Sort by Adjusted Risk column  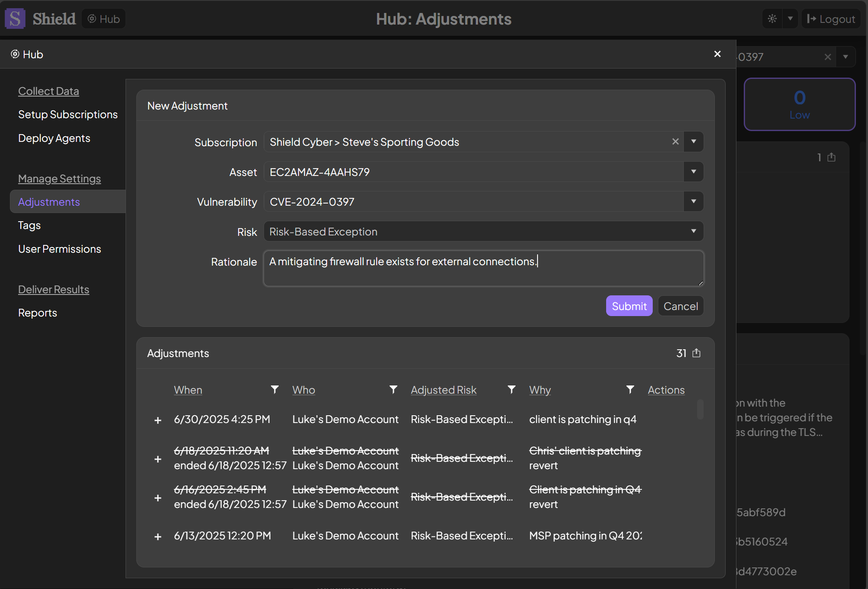443,390
